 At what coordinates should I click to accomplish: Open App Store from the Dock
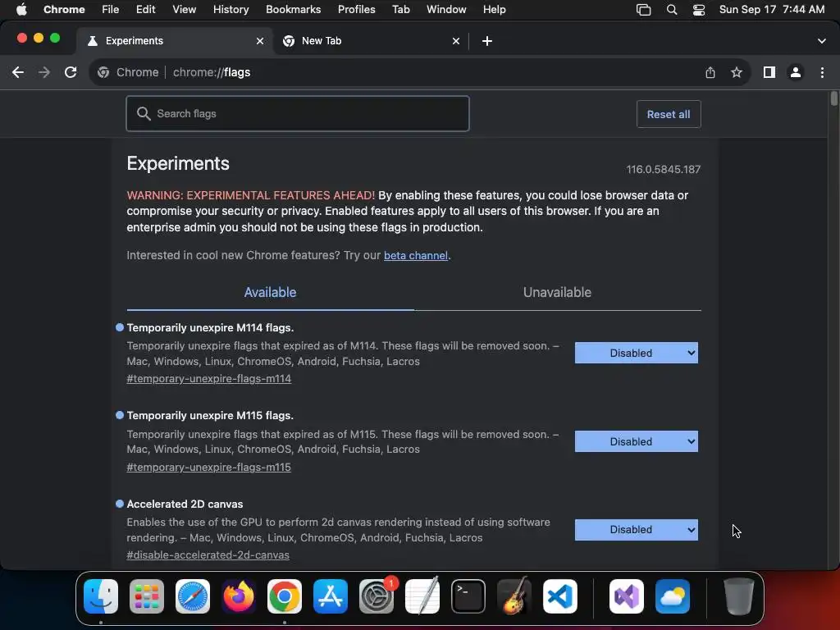[331, 596]
